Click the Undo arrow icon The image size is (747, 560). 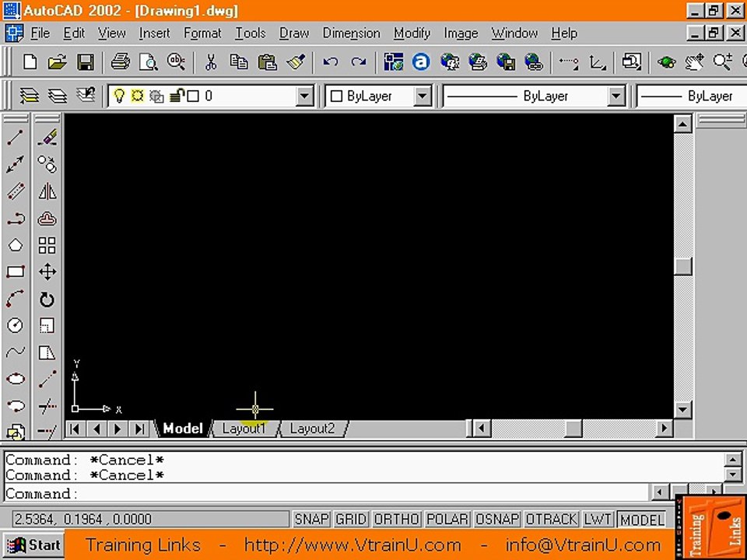(x=330, y=62)
